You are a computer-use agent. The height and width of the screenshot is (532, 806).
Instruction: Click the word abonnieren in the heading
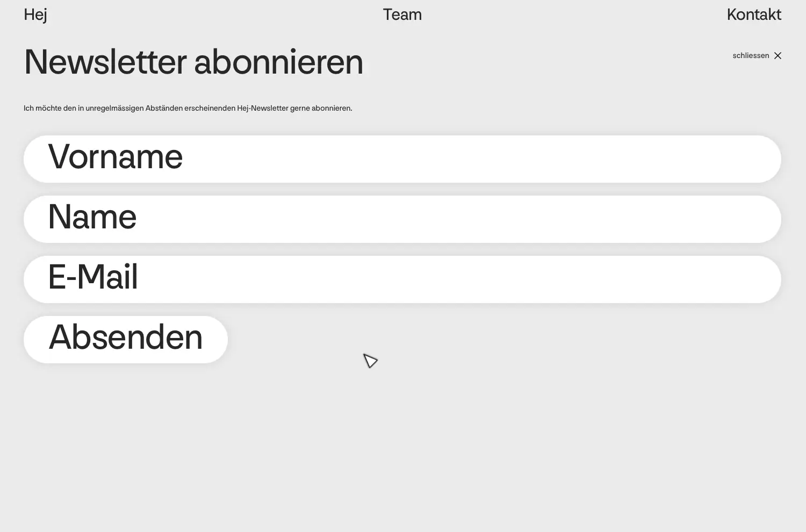(278, 62)
